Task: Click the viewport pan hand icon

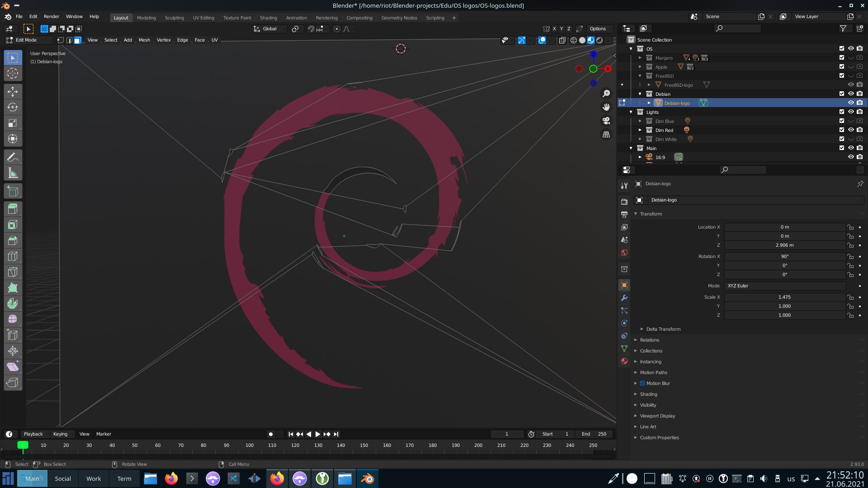Action: (606, 107)
